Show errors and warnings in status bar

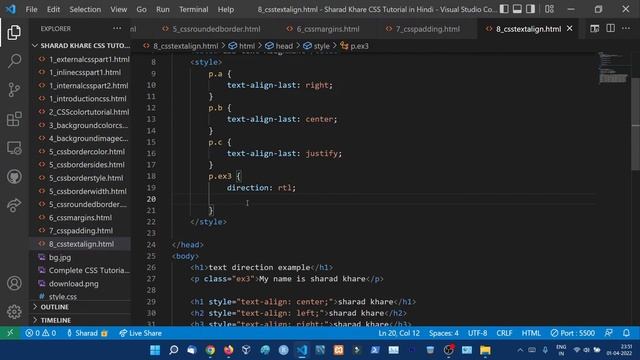[40, 333]
